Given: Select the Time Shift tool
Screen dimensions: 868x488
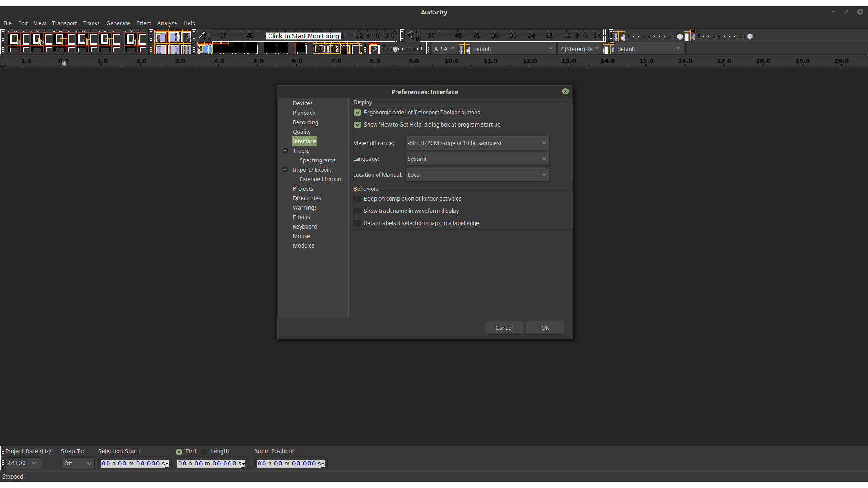Looking at the screenshot, I should 174,49.
